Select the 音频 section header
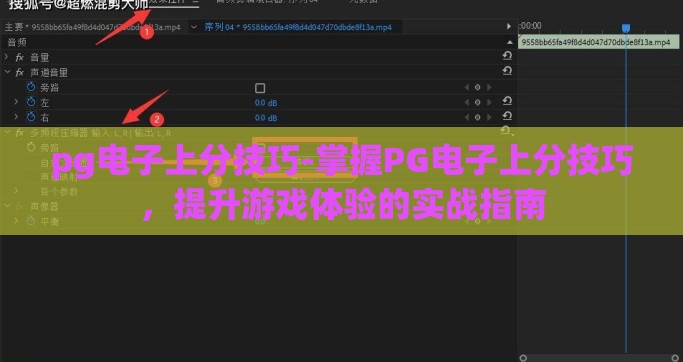Screen dimensions: 683x362 point(17,42)
